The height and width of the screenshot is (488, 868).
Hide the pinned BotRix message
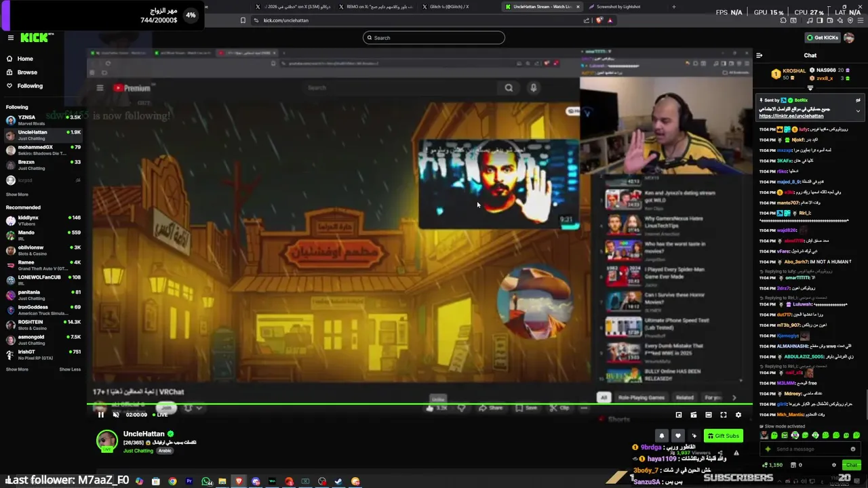coord(858,100)
